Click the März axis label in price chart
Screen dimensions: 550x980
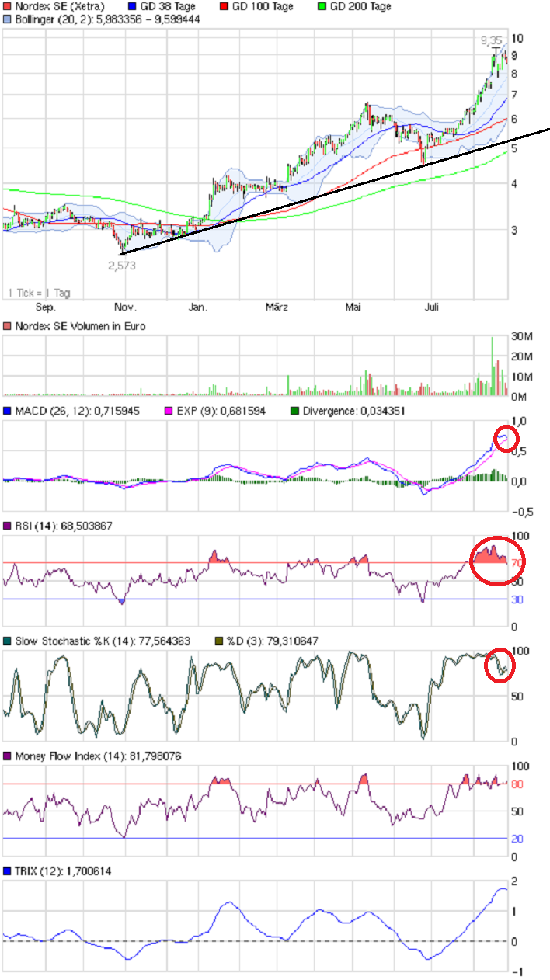[x=276, y=308]
